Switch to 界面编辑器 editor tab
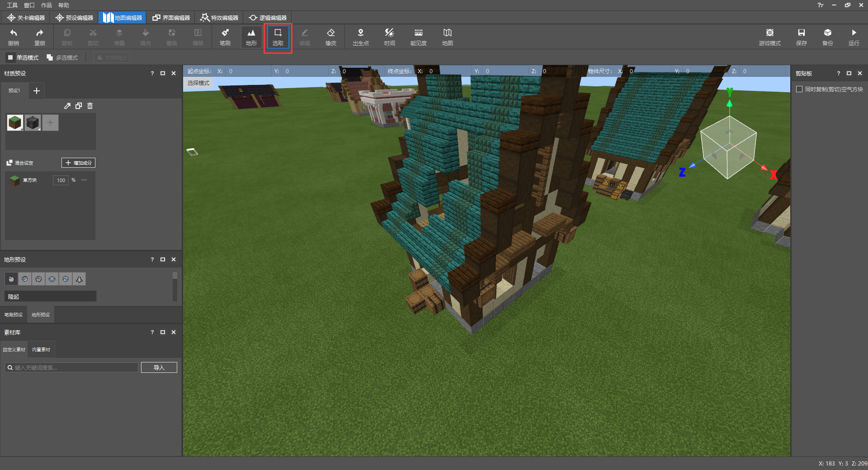Image resolution: width=868 pixels, height=470 pixels. (171, 18)
